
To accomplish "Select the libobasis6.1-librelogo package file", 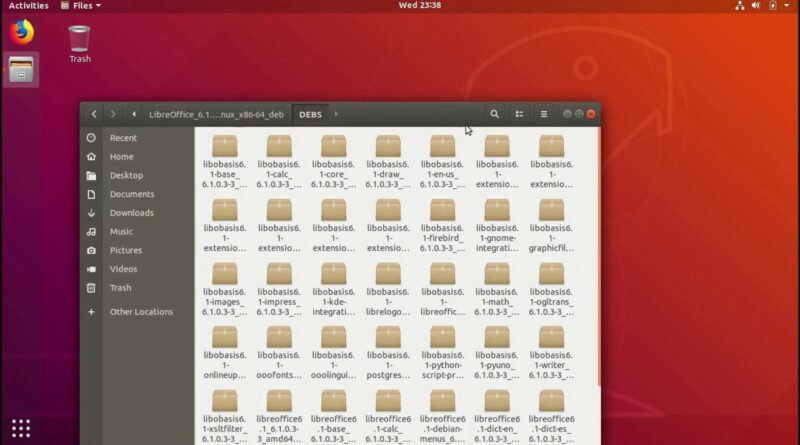I will pos(388,289).
